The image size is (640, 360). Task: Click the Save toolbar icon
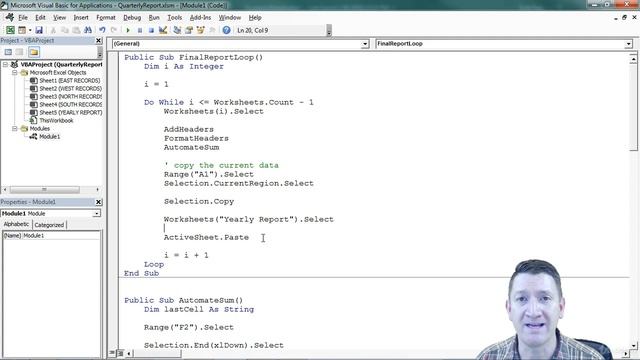point(39,30)
